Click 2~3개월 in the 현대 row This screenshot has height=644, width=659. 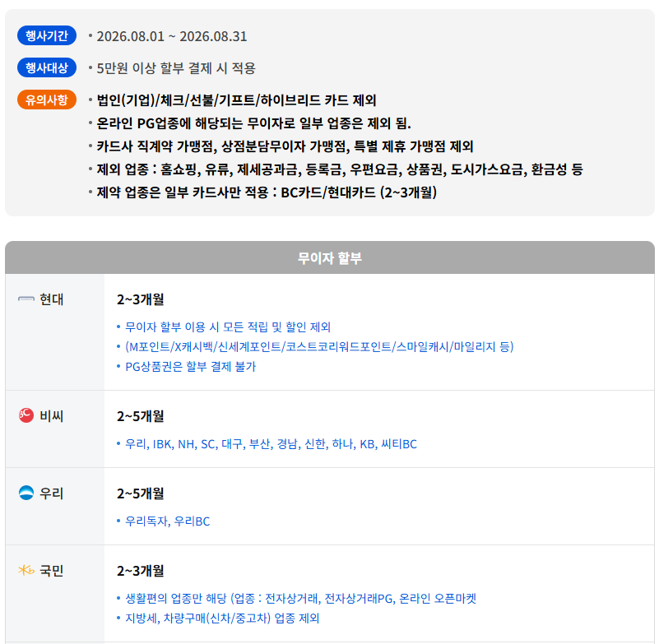click(141, 299)
